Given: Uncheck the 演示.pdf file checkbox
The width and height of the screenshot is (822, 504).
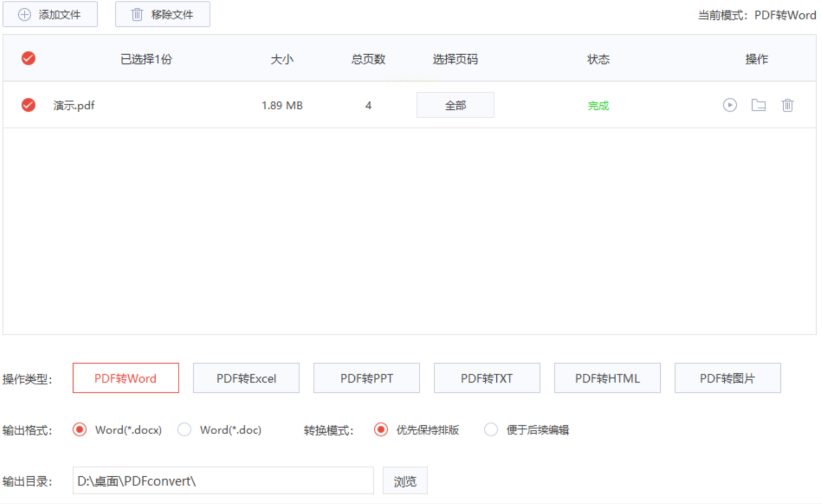Looking at the screenshot, I should tap(28, 105).
